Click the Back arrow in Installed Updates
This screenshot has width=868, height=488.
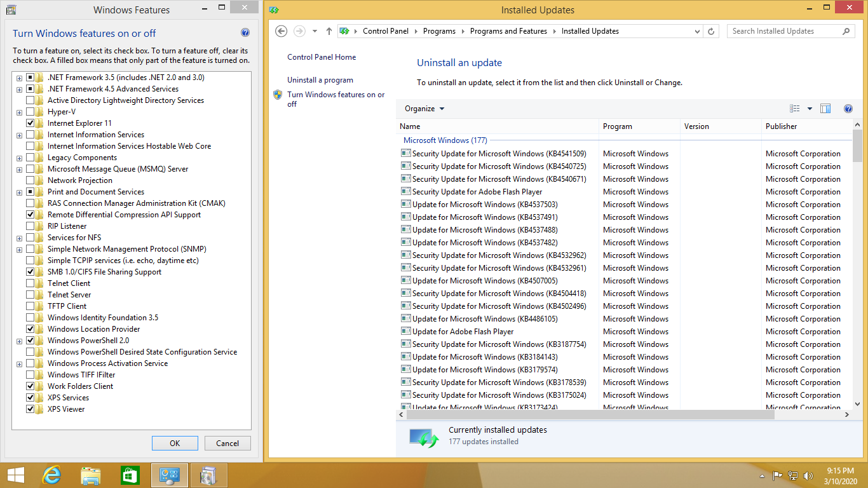(281, 31)
